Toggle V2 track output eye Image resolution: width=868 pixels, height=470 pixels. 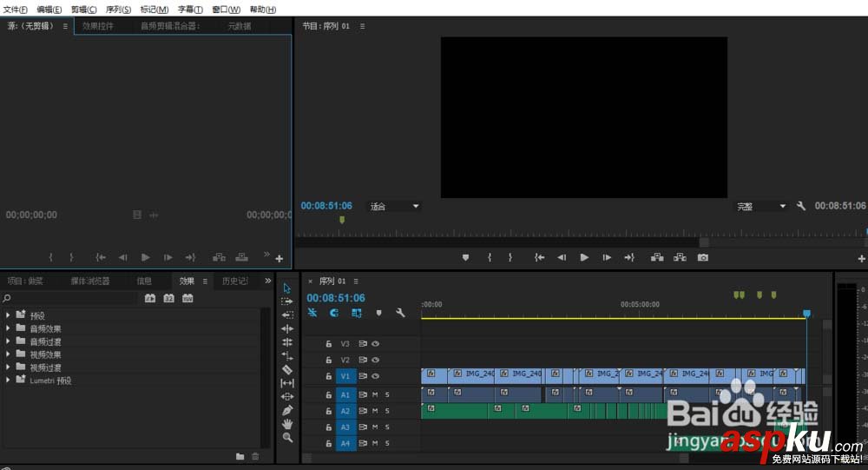coord(376,360)
